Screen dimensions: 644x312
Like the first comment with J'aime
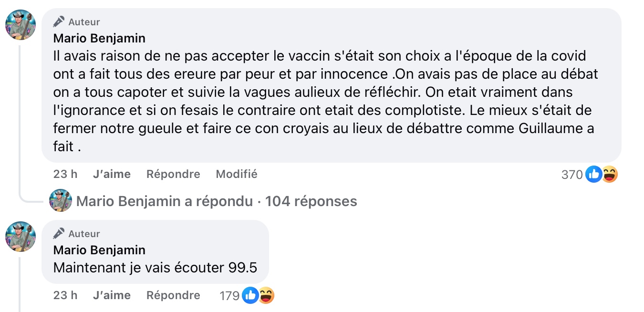coord(112,174)
